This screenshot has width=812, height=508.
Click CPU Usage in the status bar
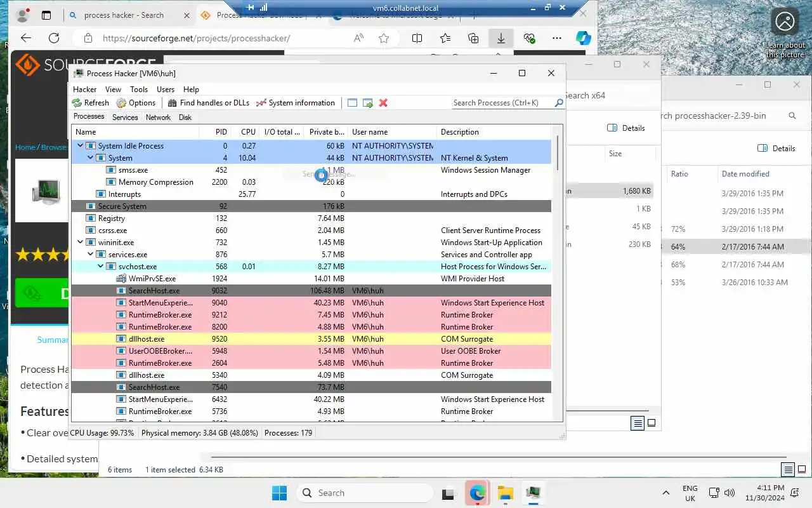tap(102, 433)
